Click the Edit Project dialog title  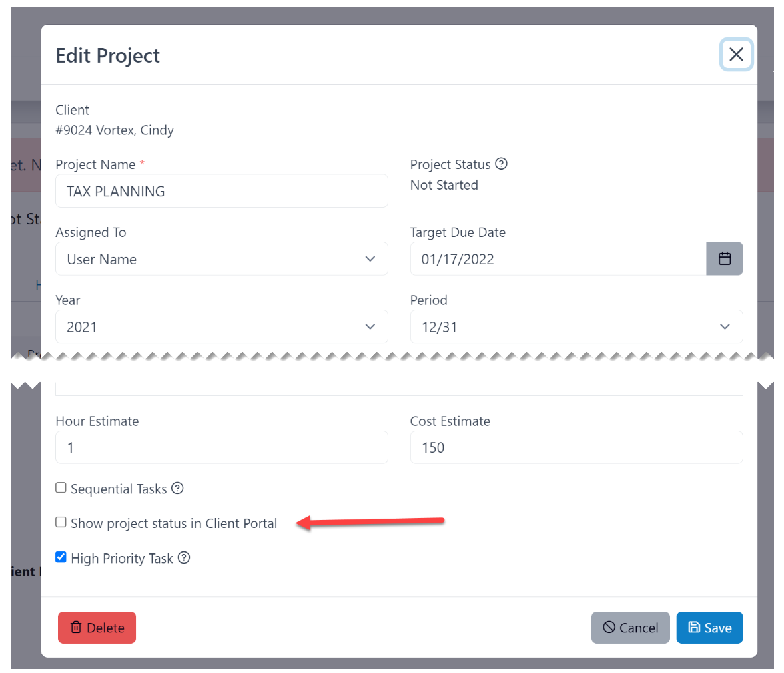[107, 55]
